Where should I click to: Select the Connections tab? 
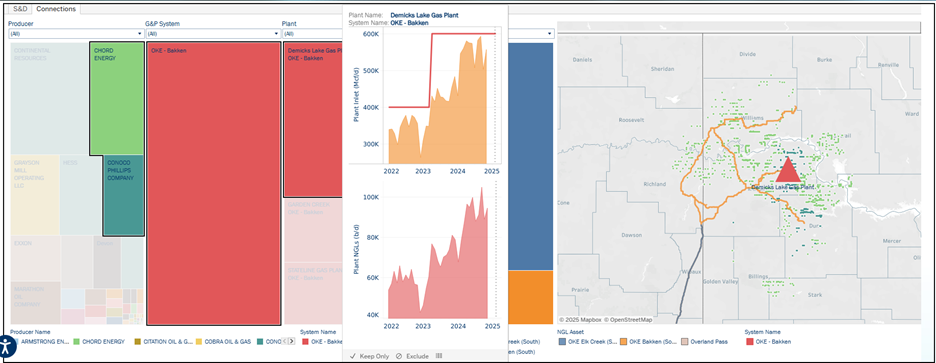click(x=56, y=9)
